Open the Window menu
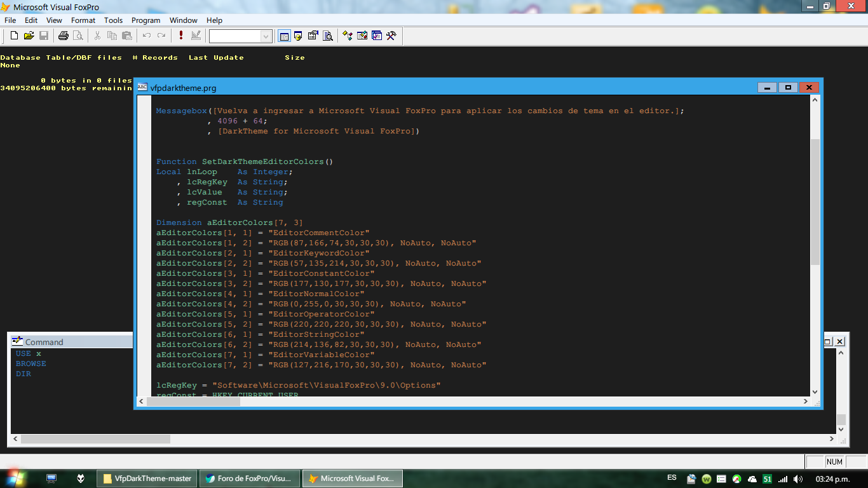The image size is (868, 488). click(184, 20)
